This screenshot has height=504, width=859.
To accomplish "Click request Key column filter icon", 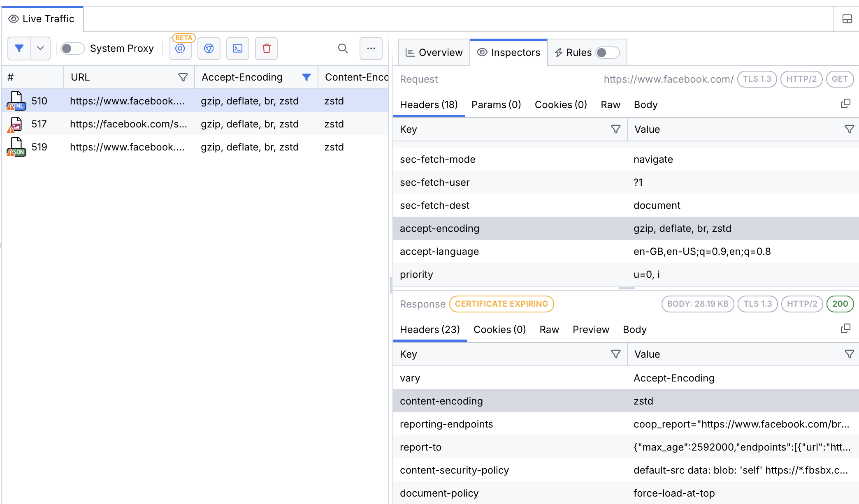I will pos(615,129).
